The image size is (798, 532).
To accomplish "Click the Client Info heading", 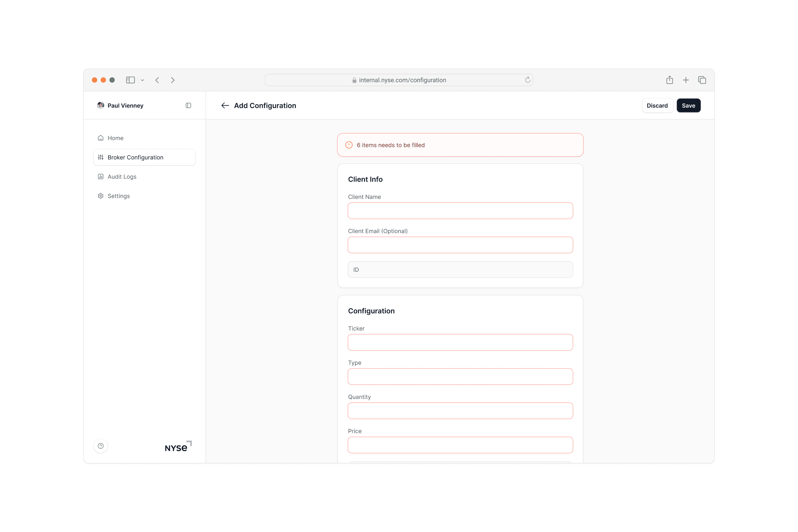I will pos(365,179).
